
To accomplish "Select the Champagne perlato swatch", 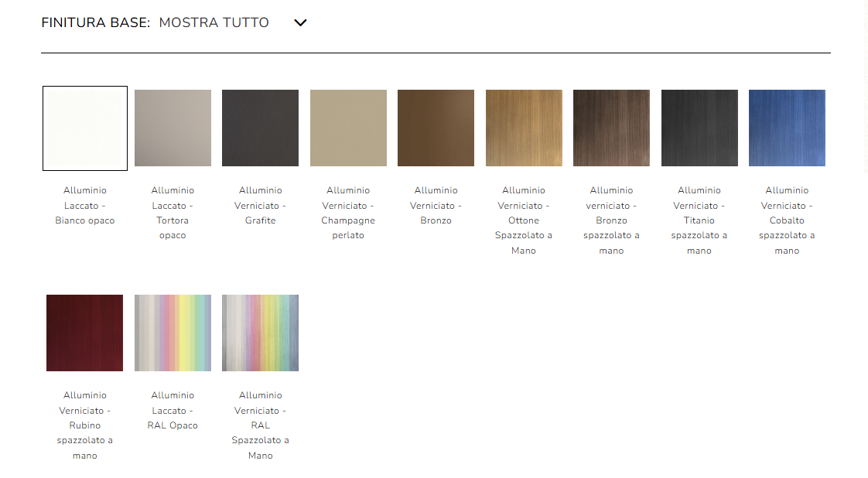I will coord(348,128).
